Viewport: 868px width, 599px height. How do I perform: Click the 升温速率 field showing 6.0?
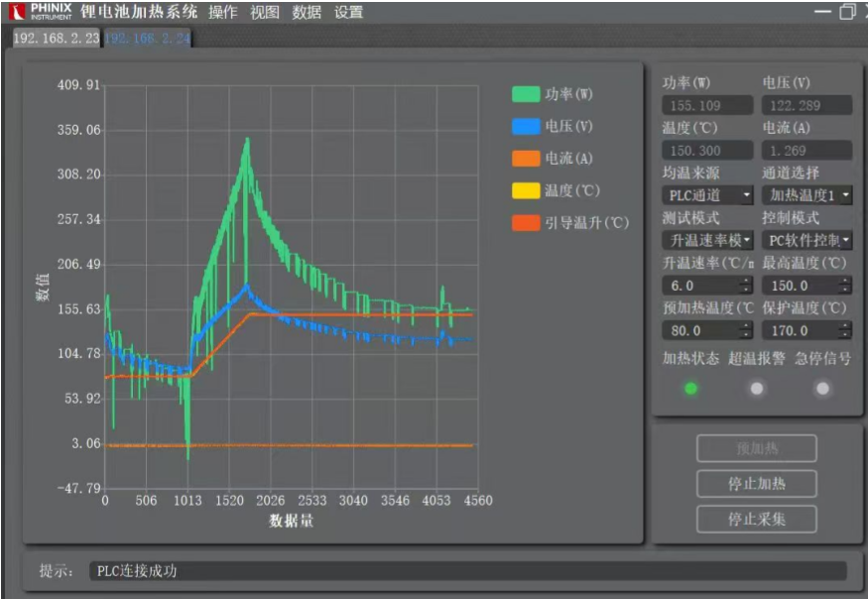pyautogui.click(x=701, y=286)
